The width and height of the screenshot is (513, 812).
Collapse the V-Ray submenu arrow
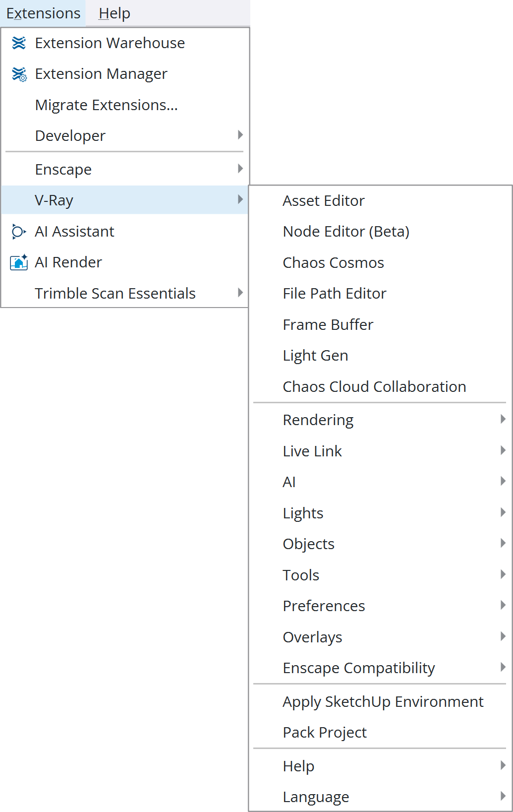click(x=240, y=199)
